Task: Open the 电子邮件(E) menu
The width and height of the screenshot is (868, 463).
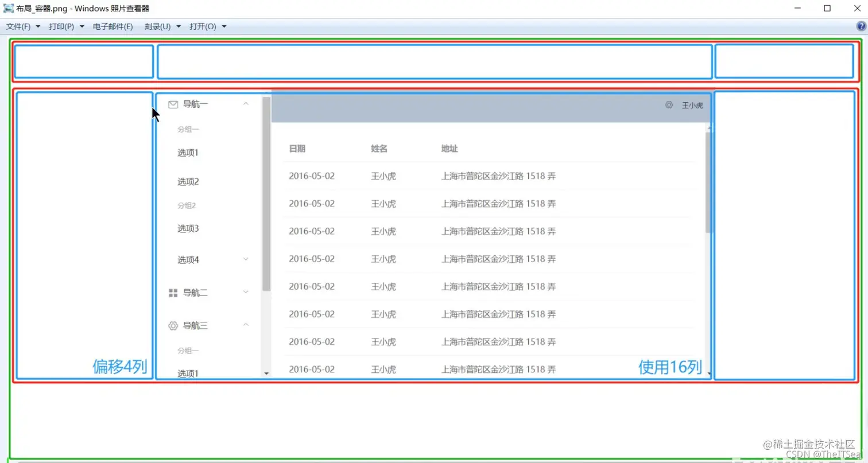Action: [x=113, y=26]
